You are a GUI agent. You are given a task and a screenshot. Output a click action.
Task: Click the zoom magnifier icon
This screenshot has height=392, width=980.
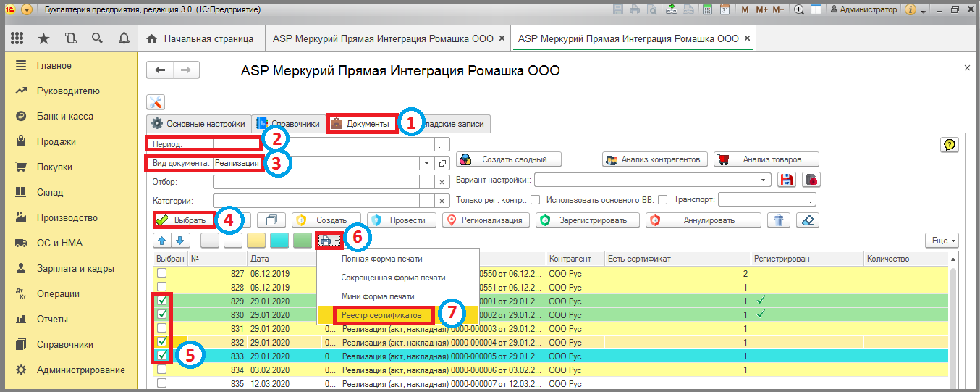tap(800, 10)
